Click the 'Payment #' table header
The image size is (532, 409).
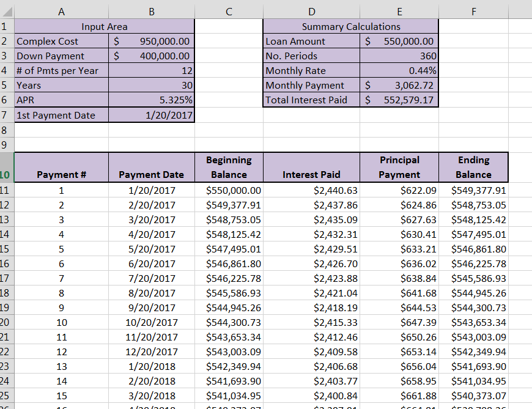pos(61,167)
